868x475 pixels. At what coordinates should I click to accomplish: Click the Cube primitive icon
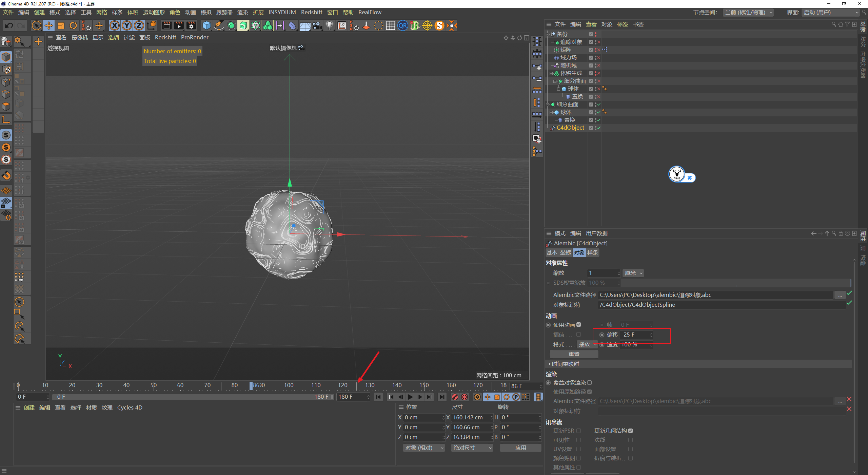[206, 25]
